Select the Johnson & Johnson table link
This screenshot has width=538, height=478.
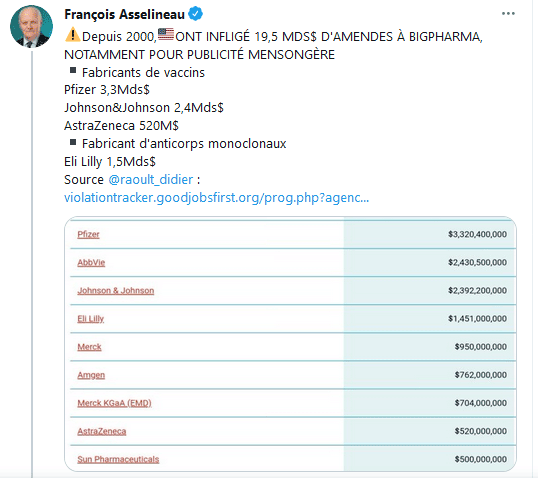click(x=116, y=291)
